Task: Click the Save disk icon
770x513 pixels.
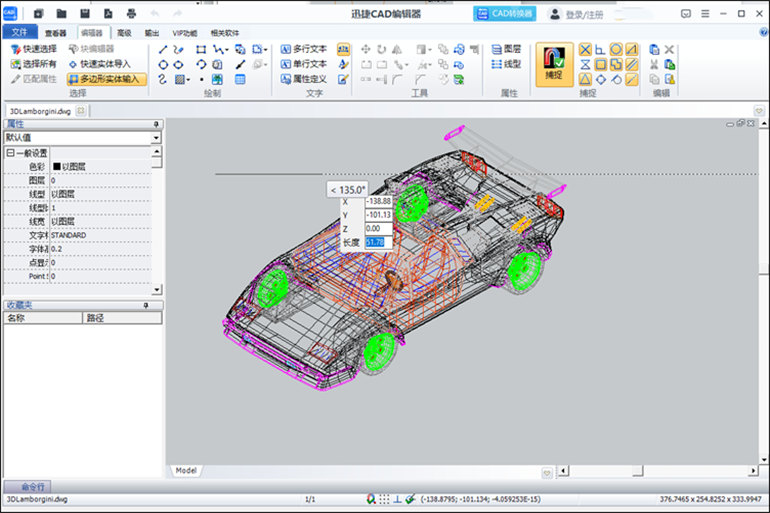Action: [x=85, y=14]
